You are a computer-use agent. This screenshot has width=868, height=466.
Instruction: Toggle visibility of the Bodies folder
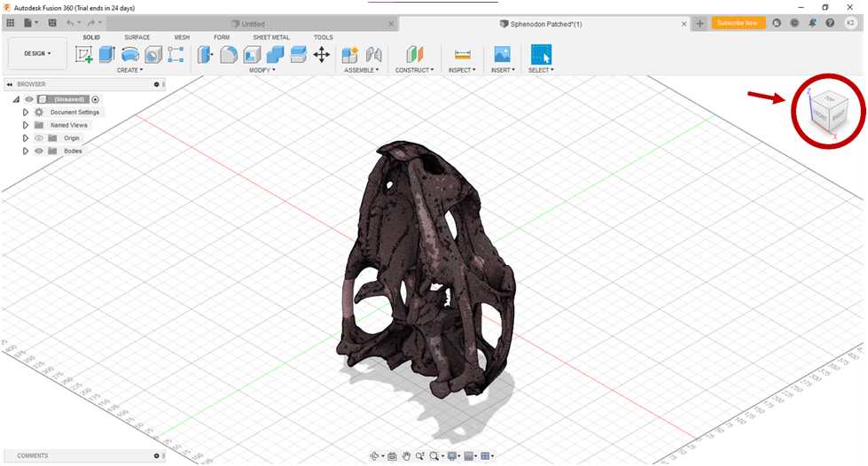(39, 151)
